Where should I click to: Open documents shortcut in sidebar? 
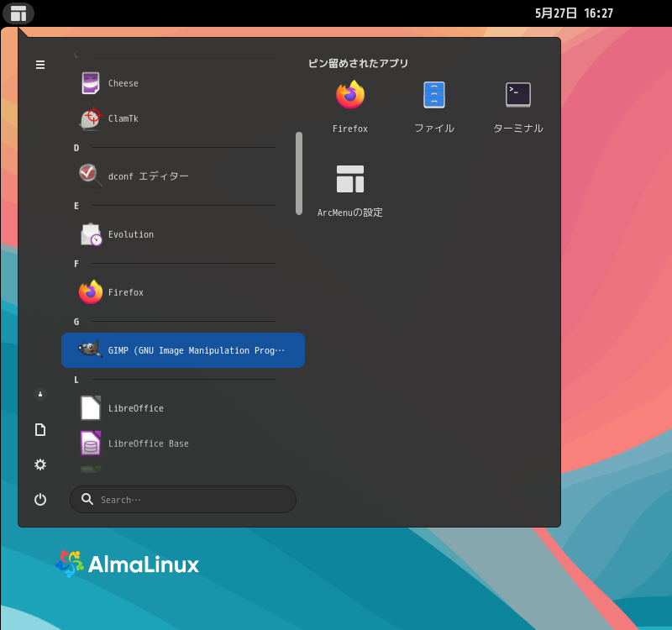coord(40,429)
